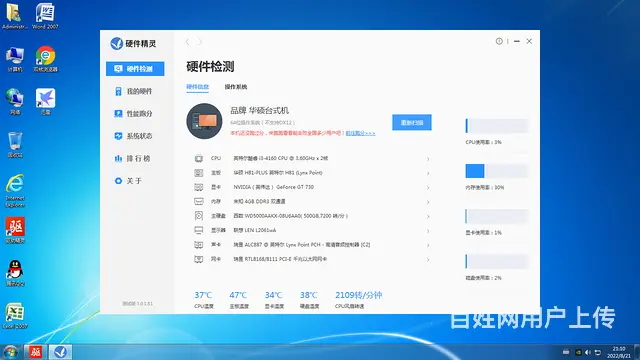640x360 pixels.
Task: Switch to the 操作系统 tab
Action: [236, 87]
